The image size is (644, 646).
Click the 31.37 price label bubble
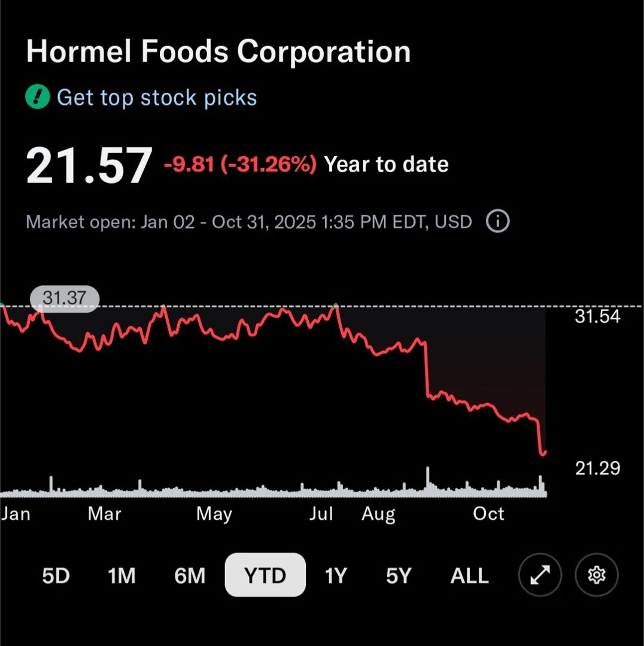click(x=65, y=298)
